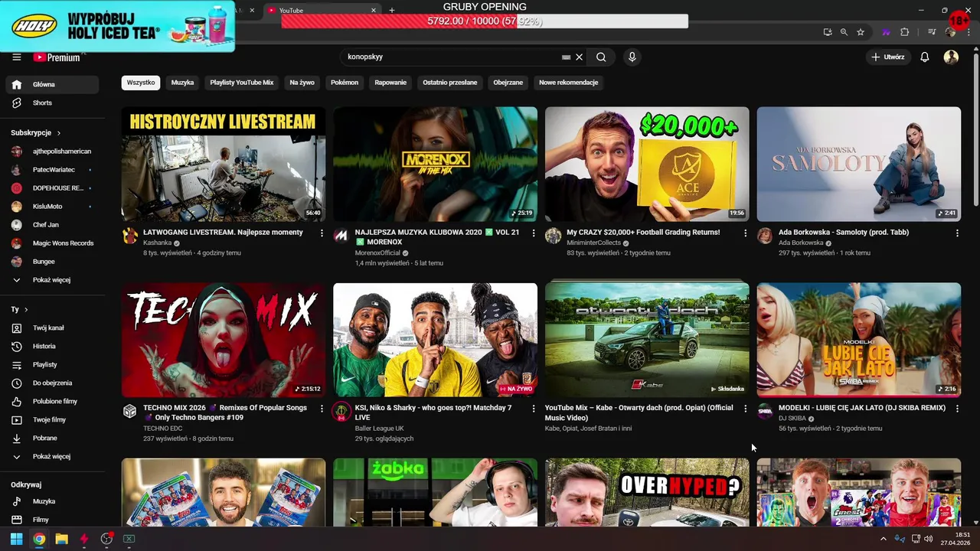Viewport: 980px width, 551px height.
Task: Select the Playlisty YouTube Mix chip
Action: pos(242,83)
